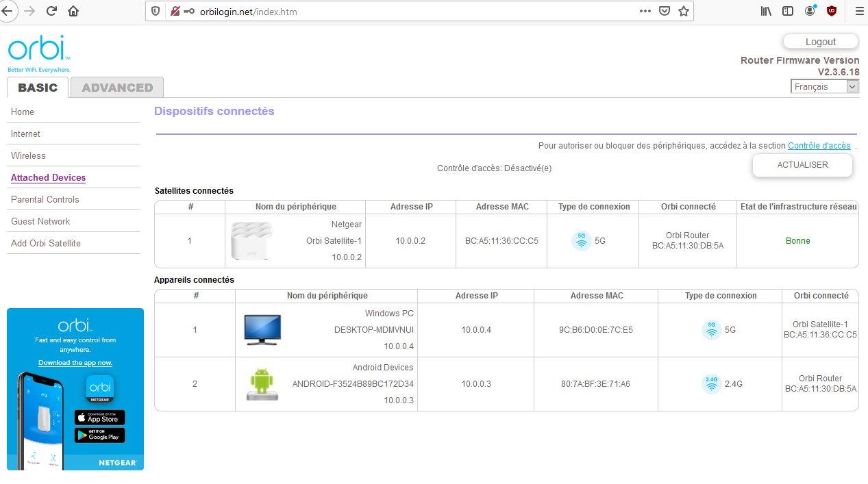
Task: Click the Orbi Satellite-1 device image
Action: click(x=252, y=241)
